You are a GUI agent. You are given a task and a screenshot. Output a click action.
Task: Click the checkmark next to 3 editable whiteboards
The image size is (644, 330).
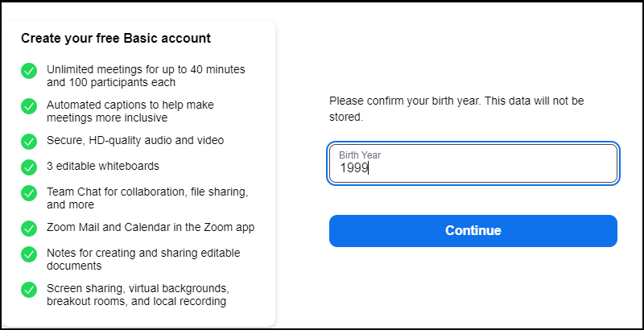pyautogui.click(x=29, y=167)
